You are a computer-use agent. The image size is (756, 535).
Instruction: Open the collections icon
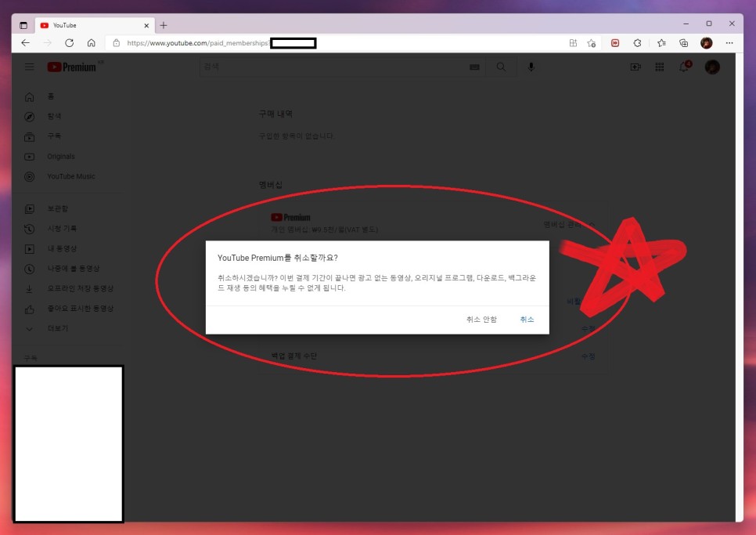[x=684, y=43]
